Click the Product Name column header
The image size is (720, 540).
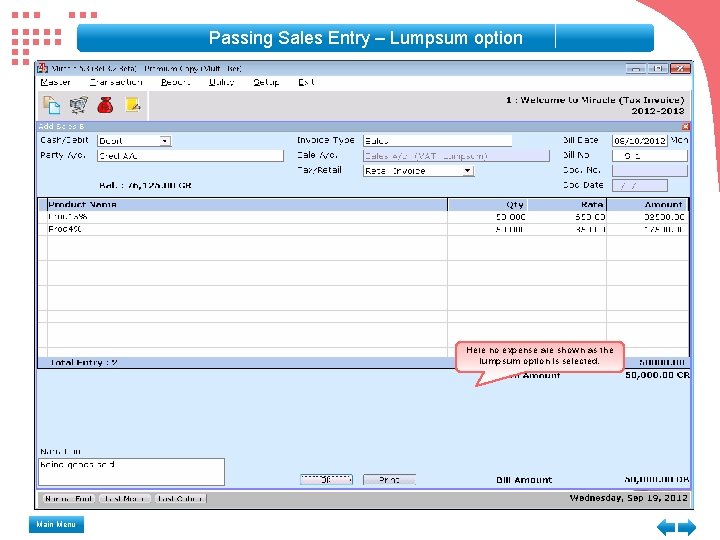coord(247,204)
